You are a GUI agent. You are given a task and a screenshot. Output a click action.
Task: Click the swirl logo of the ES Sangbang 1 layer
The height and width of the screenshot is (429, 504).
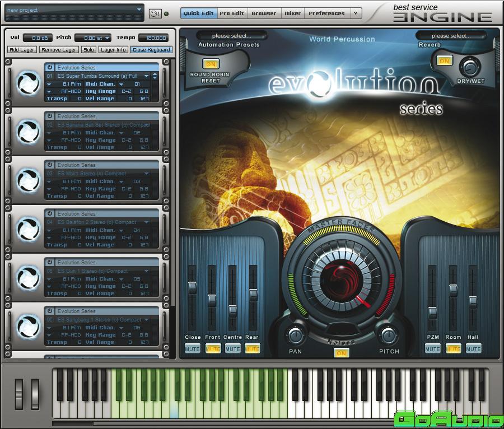click(29, 327)
